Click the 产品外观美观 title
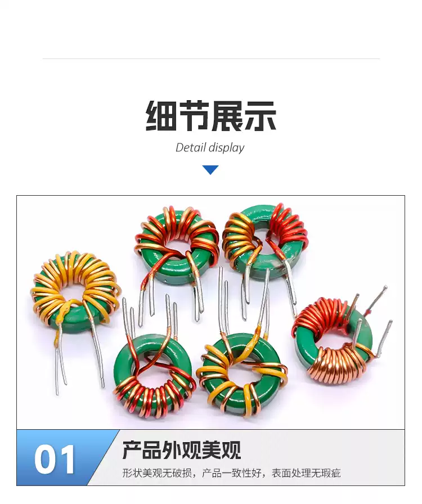The height and width of the screenshot is (504, 422). (181, 449)
